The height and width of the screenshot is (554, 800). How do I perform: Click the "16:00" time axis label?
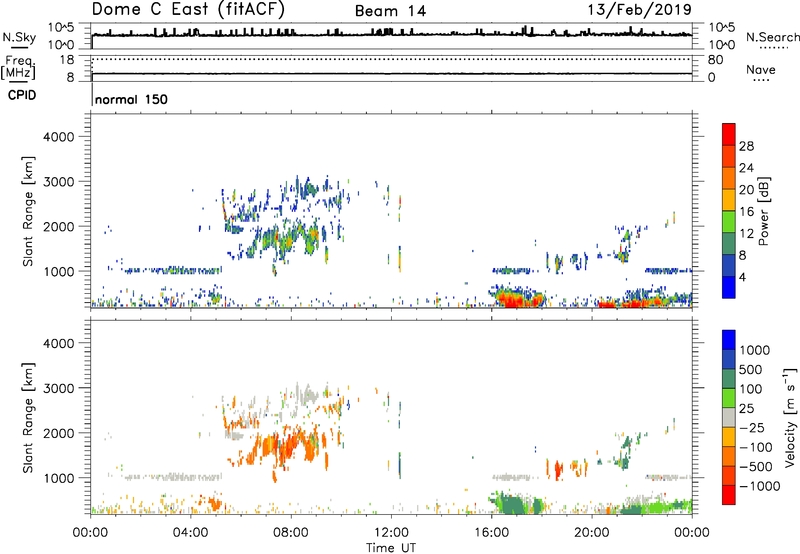[x=491, y=533]
